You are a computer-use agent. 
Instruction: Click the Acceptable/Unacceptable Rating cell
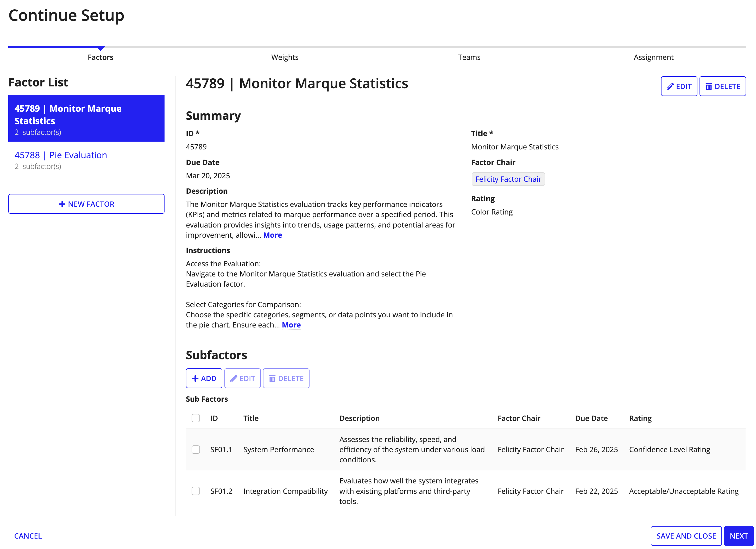[684, 491]
